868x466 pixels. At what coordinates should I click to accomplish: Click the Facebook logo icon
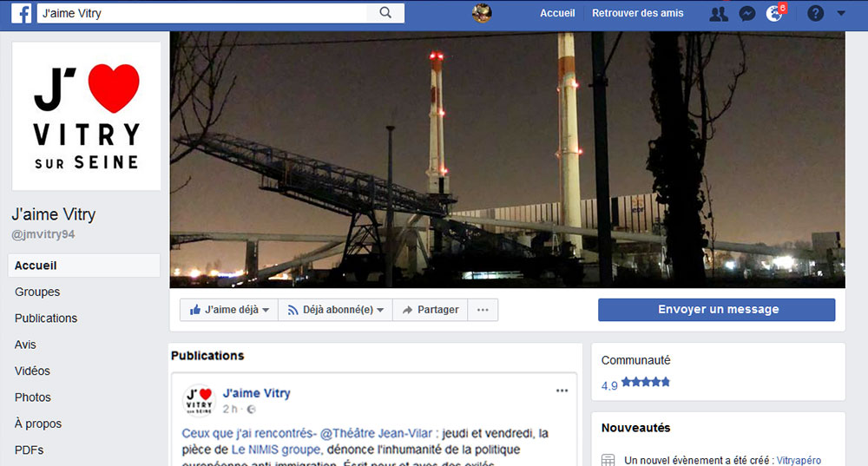coord(22,13)
